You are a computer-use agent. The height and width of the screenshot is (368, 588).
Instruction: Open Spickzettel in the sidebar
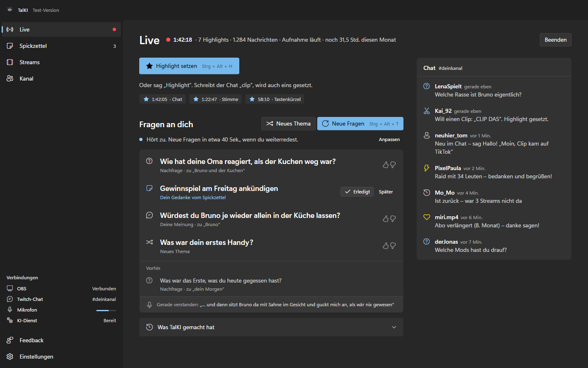pyautogui.click(x=61, y=46)
